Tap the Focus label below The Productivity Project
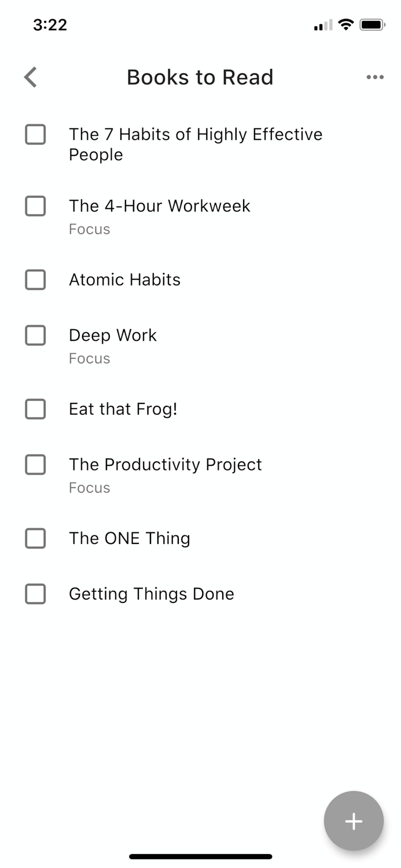This screenshot has height=868, width=401. [89, 488]
